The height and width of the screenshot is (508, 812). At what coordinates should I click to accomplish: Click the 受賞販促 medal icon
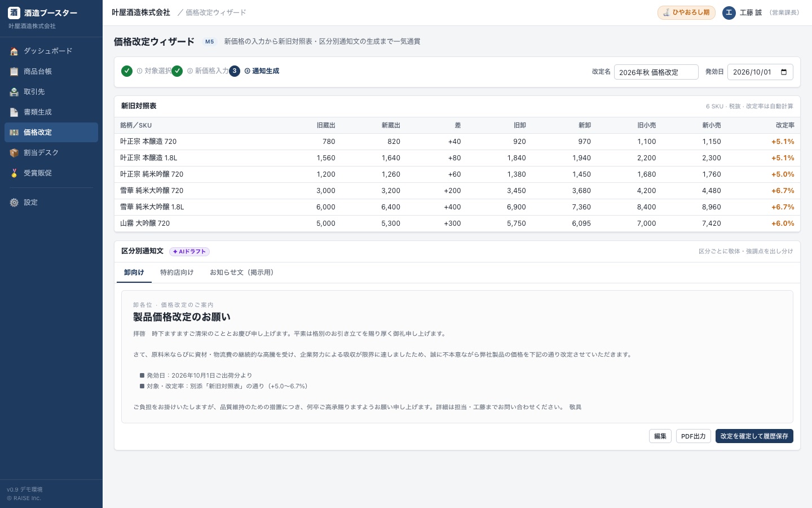pyautogui.click(x=14, y=173)
